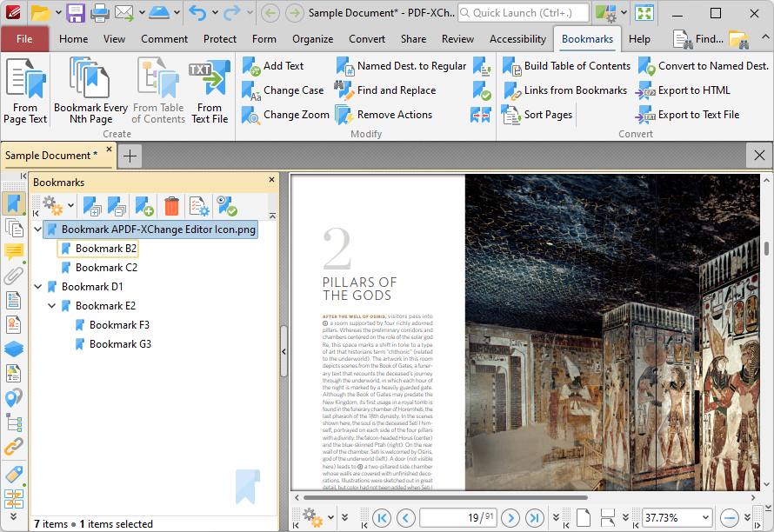774x532 pixels.
Task: Collapse the ribbon with the chevron
Action: point(764,37)
